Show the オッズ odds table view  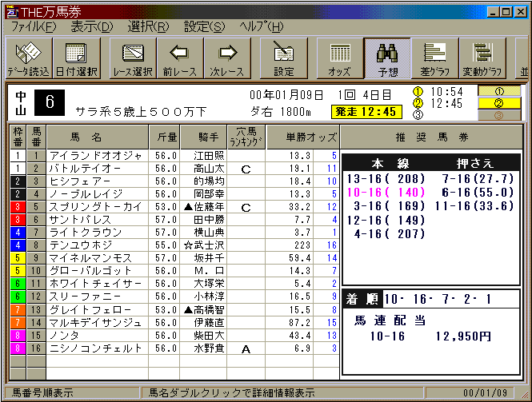339,58
